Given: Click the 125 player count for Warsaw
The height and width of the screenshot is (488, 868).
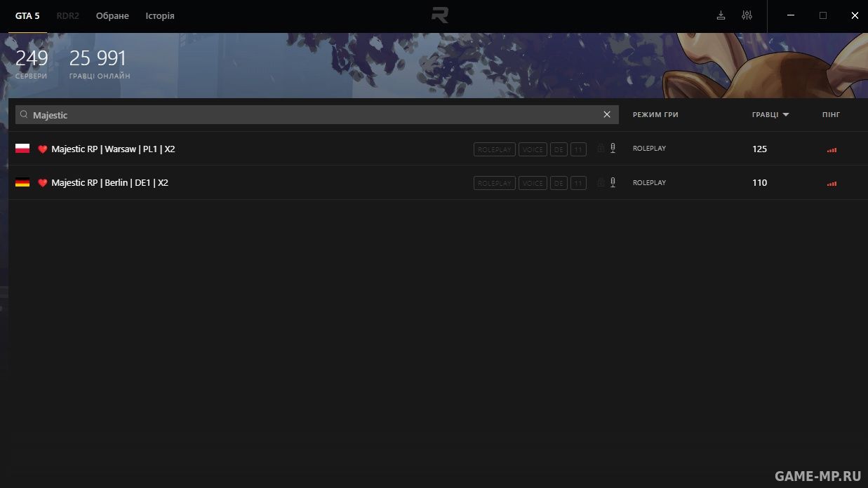Looking at the screenshot, I should tap(759, 149).
